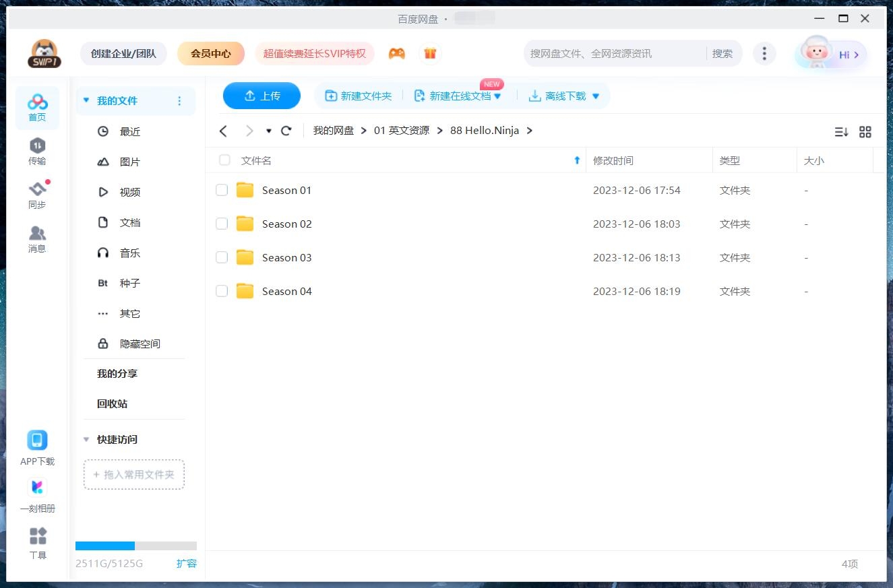
Task: Switch to grid view layout
Action: [x=865, y=132]
